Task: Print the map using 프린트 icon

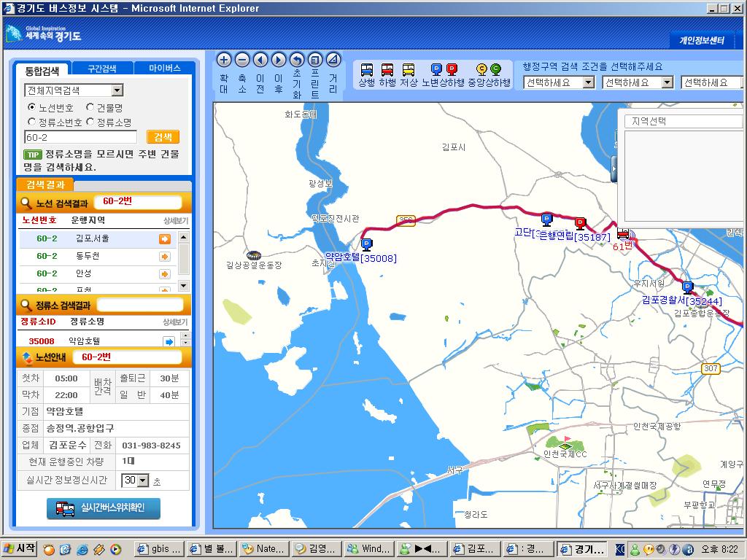Action: (315, 61)
